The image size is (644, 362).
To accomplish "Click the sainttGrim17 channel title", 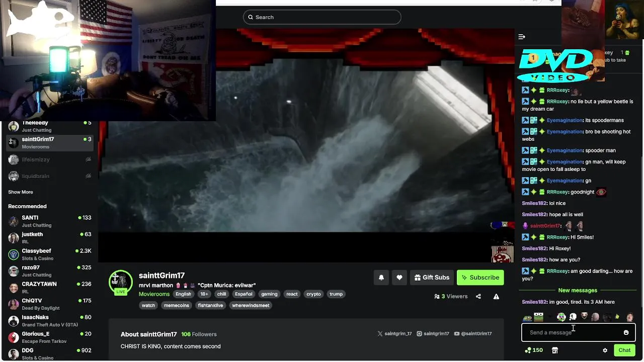I will (162, 276).
